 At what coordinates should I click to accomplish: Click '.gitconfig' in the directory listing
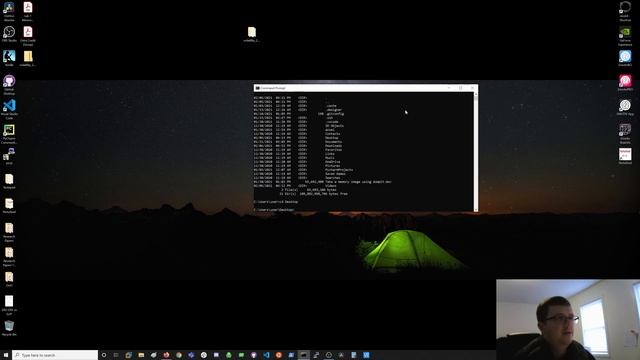click(x=335, y=114)
